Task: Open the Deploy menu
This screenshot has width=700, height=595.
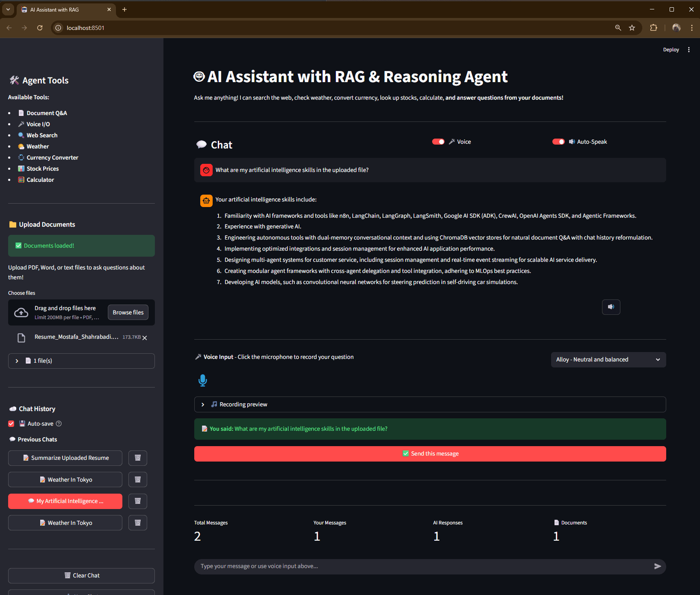Action: pyautogui.click(x=670, y=49)
